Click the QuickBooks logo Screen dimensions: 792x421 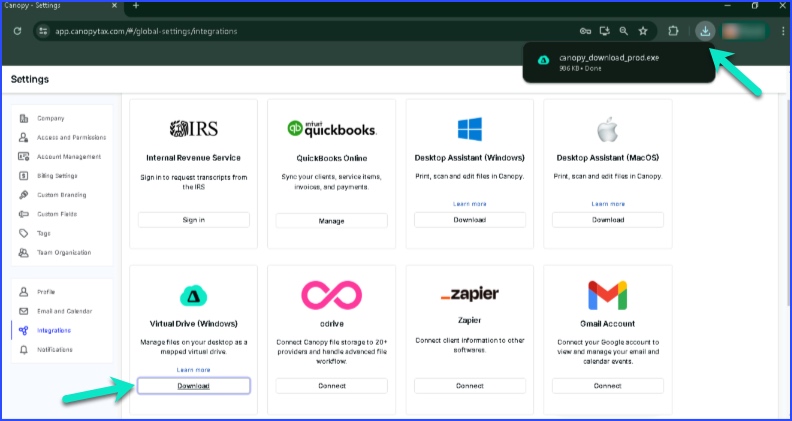pyautogui.click(x=332, y=129)
